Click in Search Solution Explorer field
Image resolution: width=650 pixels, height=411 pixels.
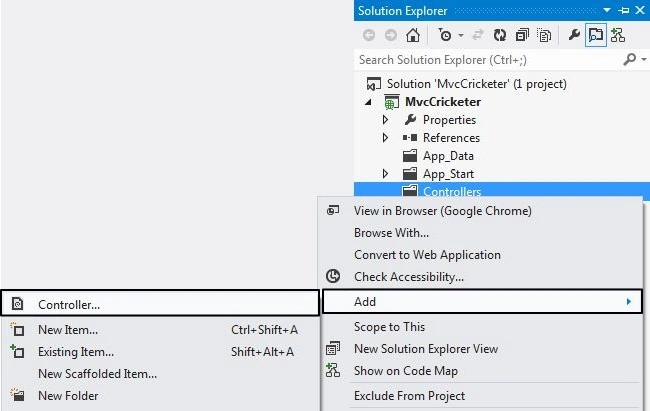487,60
